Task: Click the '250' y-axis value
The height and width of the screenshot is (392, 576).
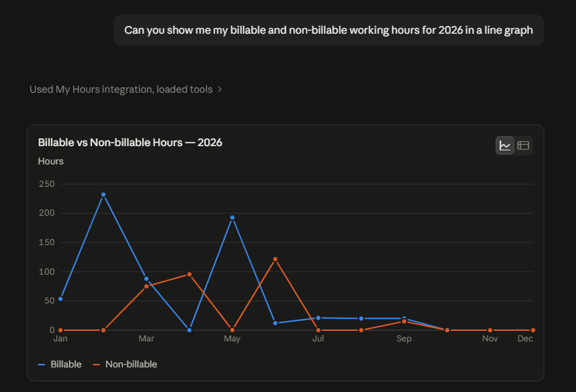Action: 46,184
